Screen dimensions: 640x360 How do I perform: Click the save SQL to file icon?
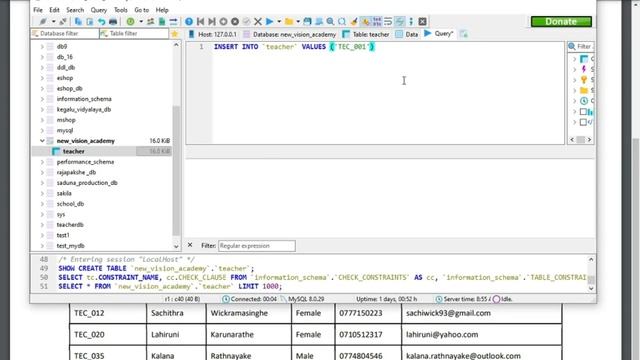(307, 22)
